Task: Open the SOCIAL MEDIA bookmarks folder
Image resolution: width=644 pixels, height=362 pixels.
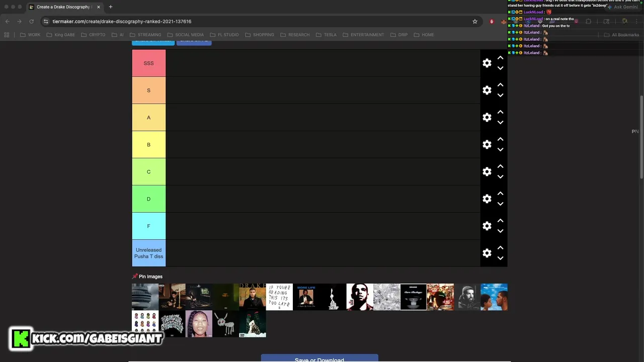Action: (x=185, y=35)
